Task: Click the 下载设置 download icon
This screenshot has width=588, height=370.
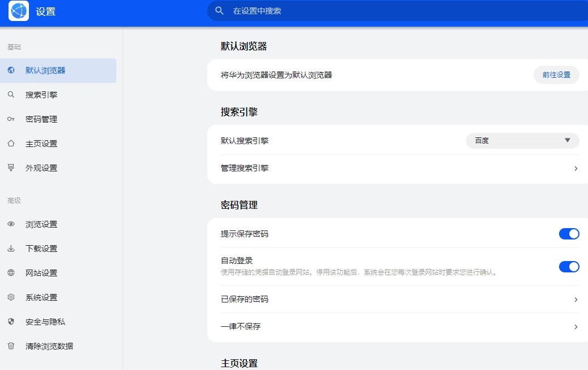Action: 11,249
